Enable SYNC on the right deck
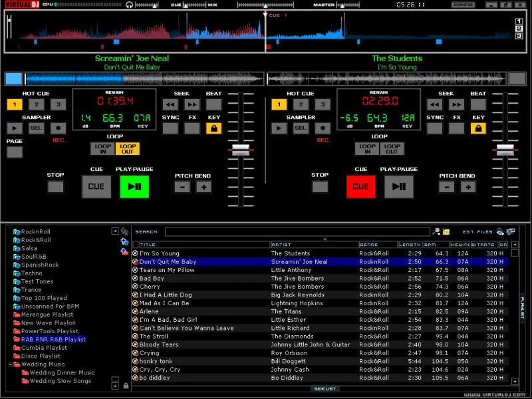 tap(435, 128)
